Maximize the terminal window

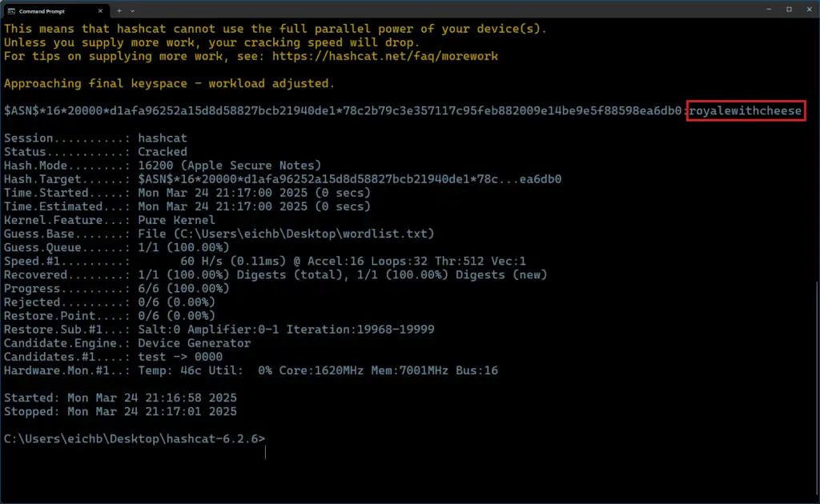(x=789, y=10)
